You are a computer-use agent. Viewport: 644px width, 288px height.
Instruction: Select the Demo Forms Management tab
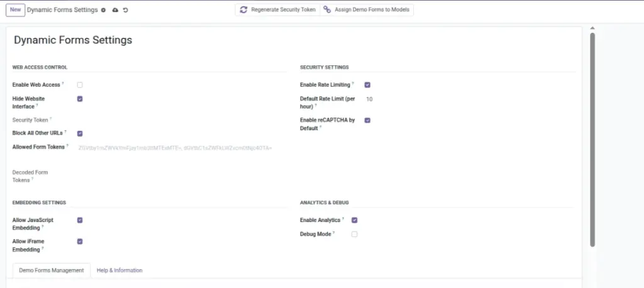point(52,270)
